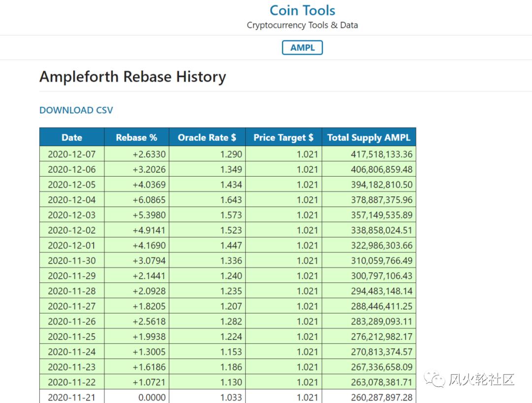The image size is (532, 403).
Task: Select the date cell 2020-12-06
Action: pos(71,169)
